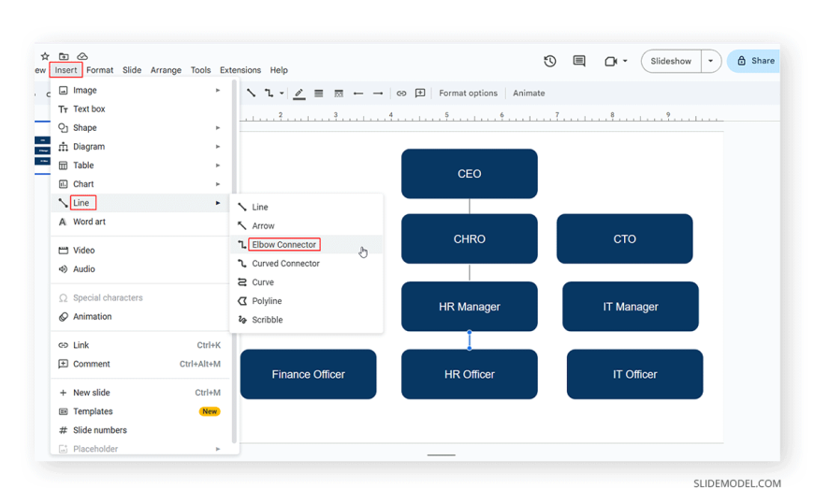Choose Curve in the line submenu
This screenshot has width=814, height=504.
[x=306, y=281]
